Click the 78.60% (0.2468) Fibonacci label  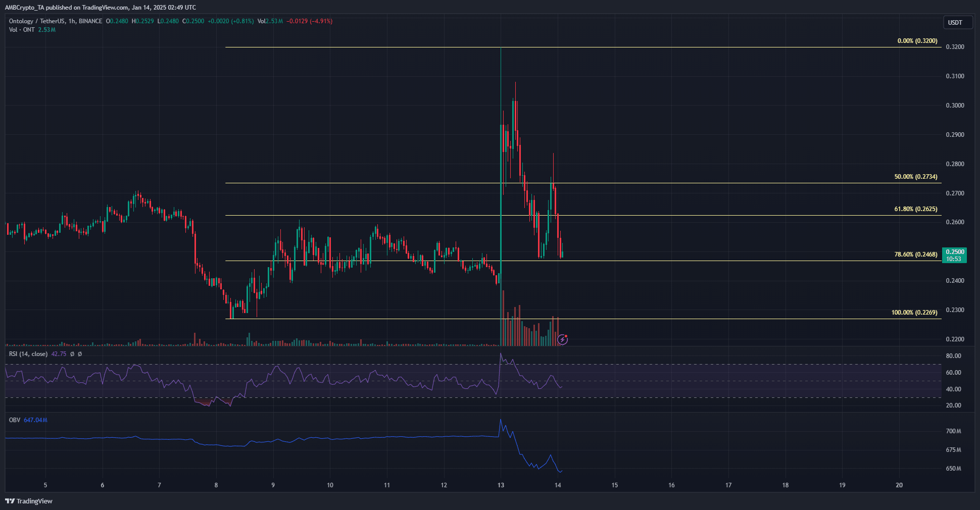click(915, 254)
